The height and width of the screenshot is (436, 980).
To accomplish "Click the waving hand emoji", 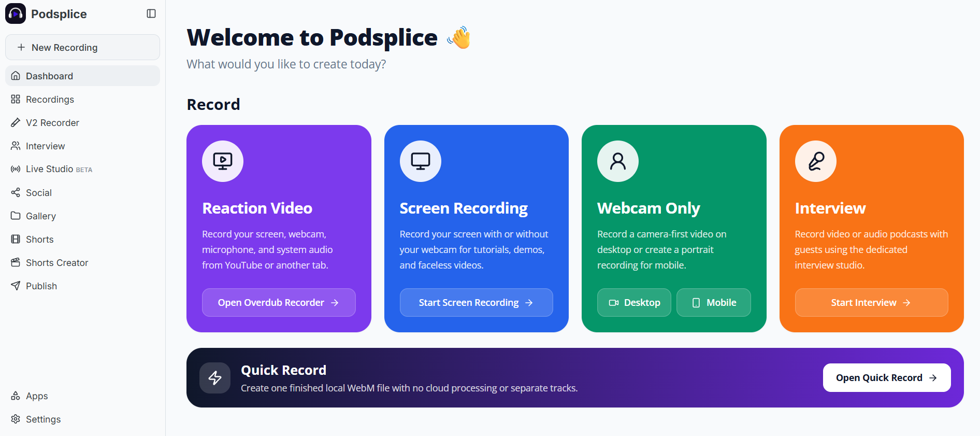I will [x=459, y=37].
